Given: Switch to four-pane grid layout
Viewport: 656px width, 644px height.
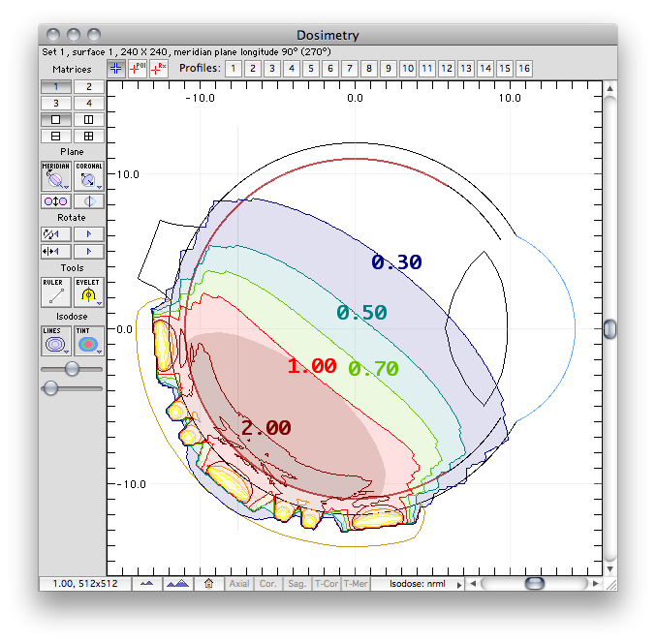Looking at the screenshot, I should 89,136.
